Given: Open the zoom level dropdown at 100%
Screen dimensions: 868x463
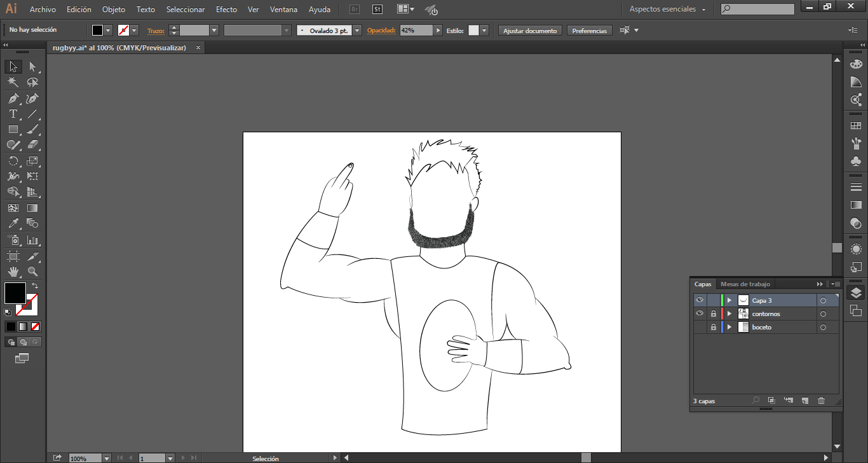Looking at the screenshot, I should tap(106, 458).
